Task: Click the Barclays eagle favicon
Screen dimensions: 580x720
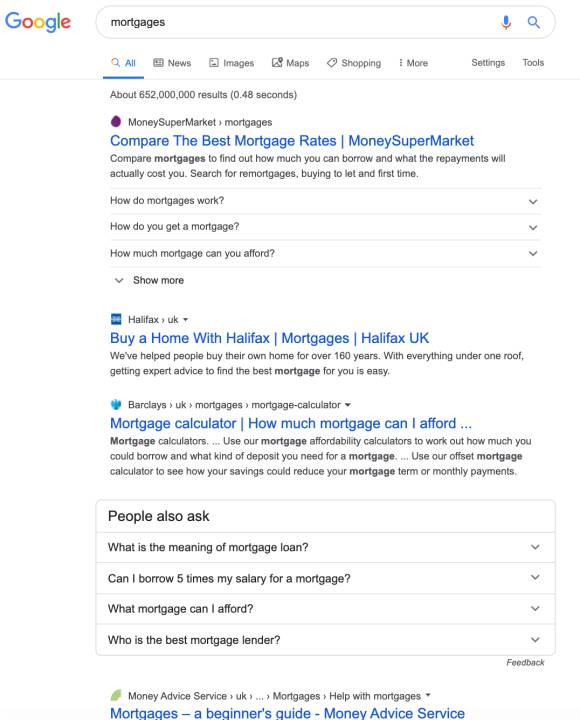Action: click(116, 405)
